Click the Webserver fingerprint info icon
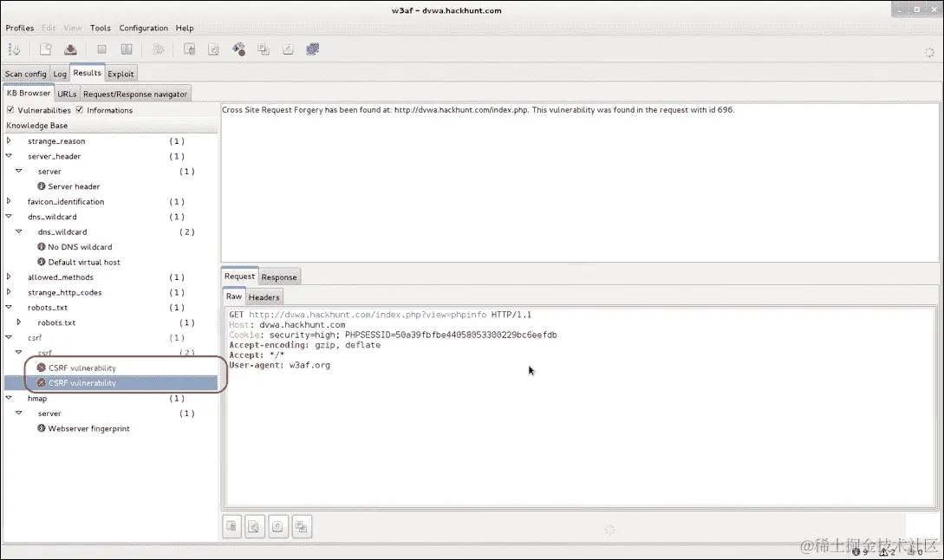944x560 pixels. [42, 428]
